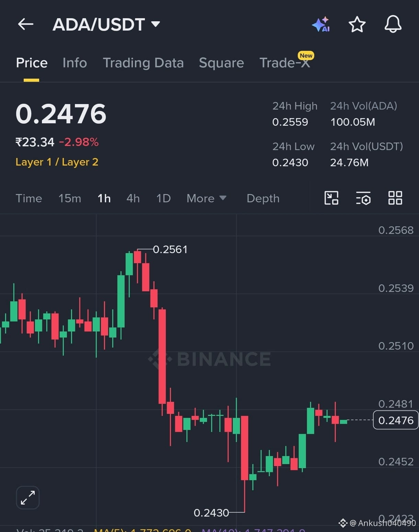Add ADA/USDT to favorites star
The image size is (419, 532).
point(357,24)
